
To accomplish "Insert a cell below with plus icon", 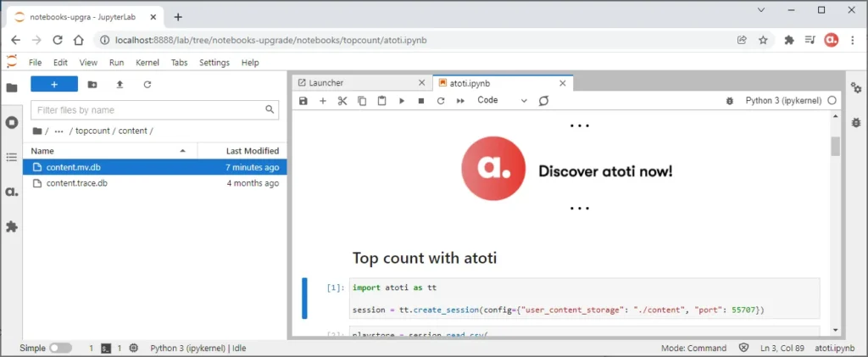I will [x=323, y=101].
